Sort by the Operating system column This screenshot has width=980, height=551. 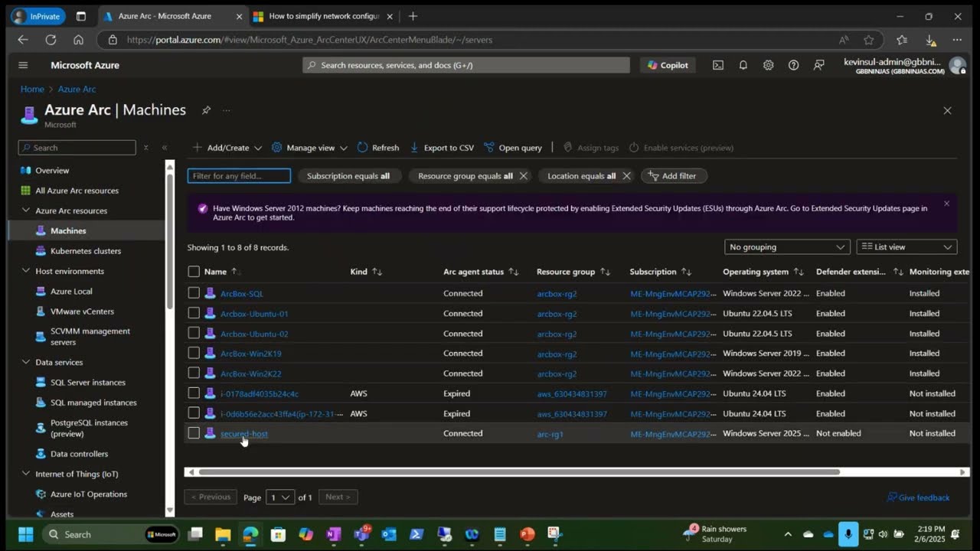click(763, 272)
